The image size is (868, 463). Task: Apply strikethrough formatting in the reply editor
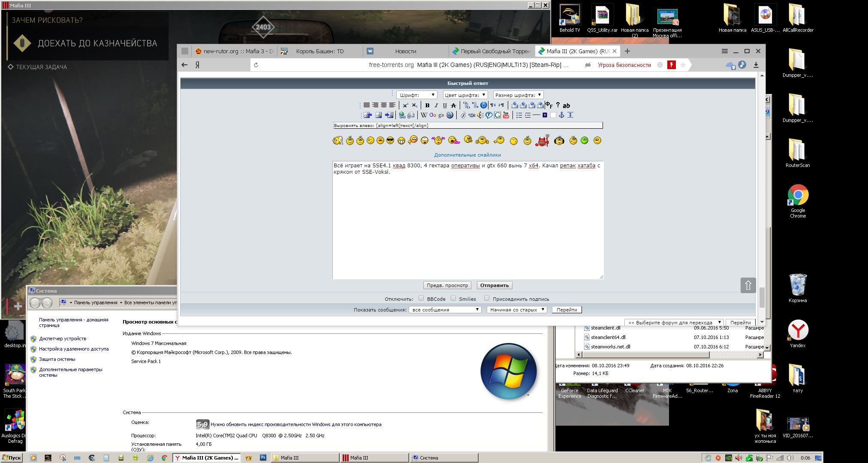click(453, 106)
